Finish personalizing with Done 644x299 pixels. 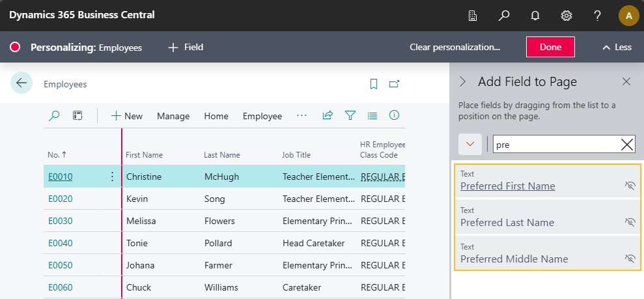[550, 47]
